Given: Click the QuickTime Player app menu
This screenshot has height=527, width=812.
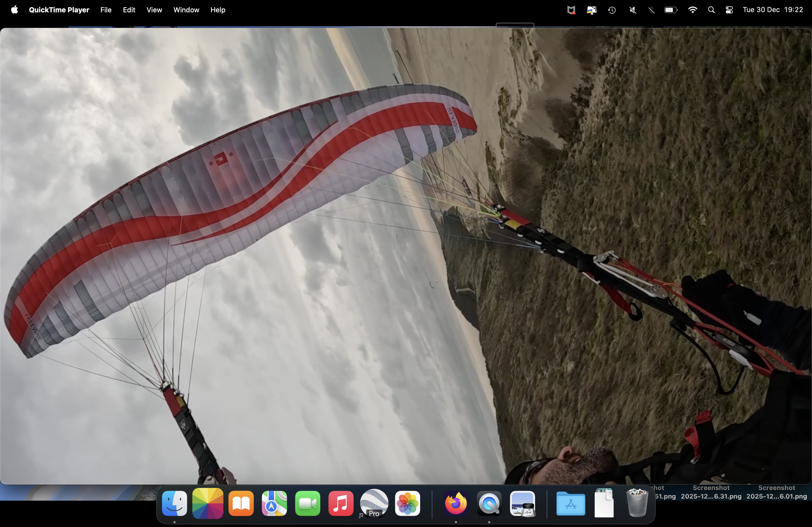Looking at the screenshot, I should (59, 10).
